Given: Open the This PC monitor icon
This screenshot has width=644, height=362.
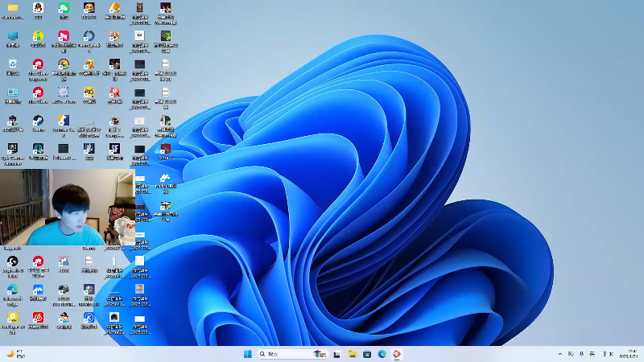Looking at the screenshot, I should (x=13, y=36).
